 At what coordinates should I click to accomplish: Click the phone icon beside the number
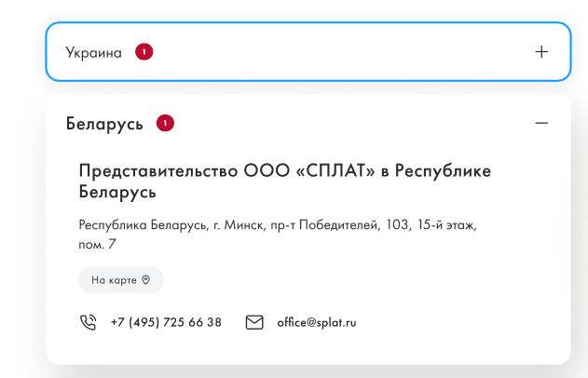(x=89, y=322)
